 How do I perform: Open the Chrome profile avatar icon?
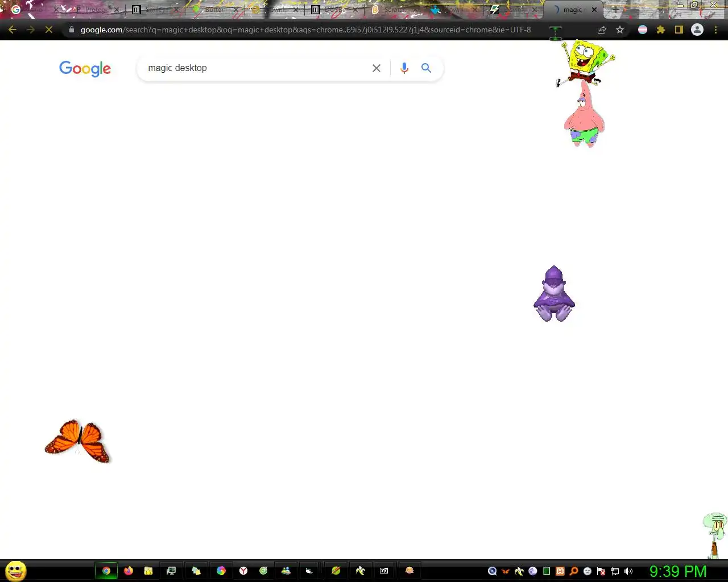pyautogui.click(x=697, y=30)
